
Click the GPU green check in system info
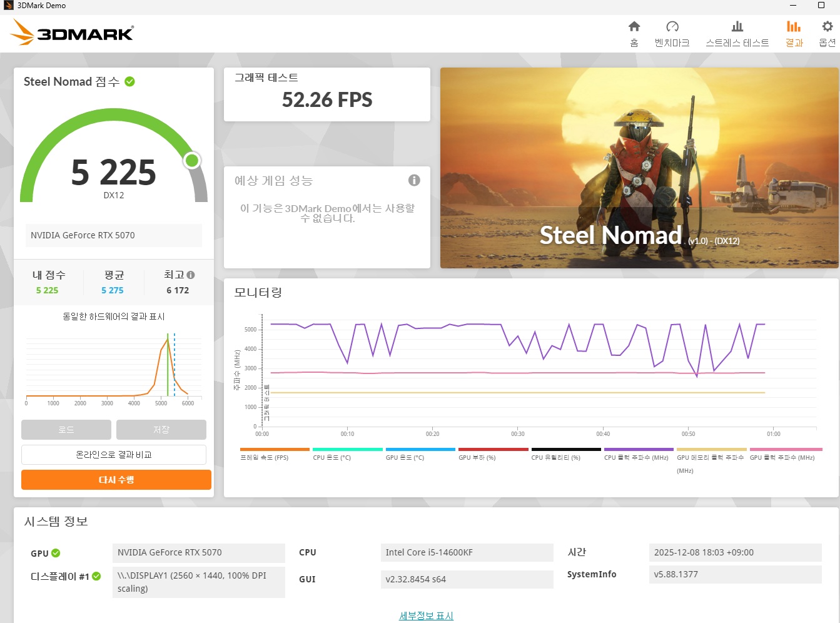click(x=56, y=553)
